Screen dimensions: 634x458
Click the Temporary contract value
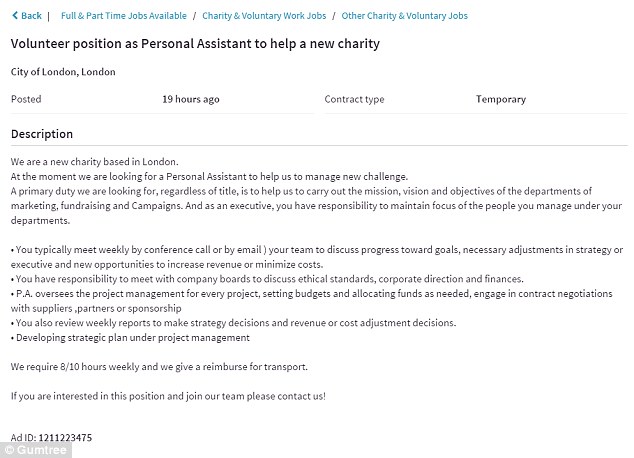tap(501, 100)
